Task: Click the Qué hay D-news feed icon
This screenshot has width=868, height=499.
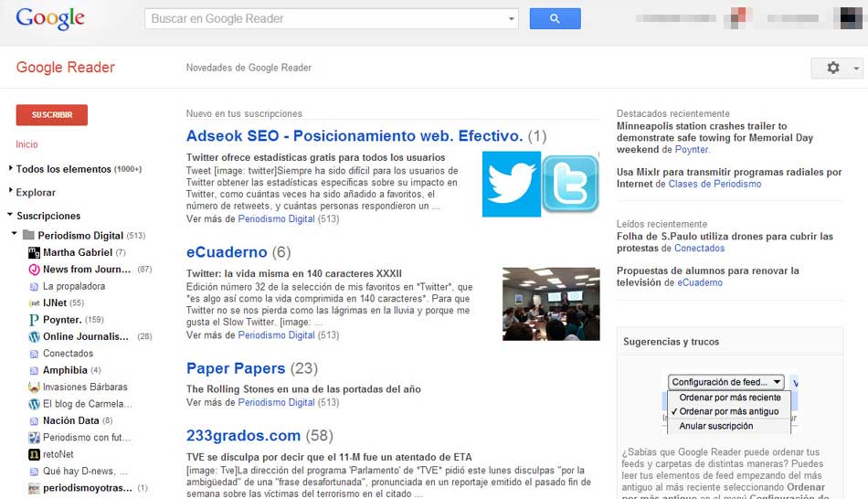Action: (x=34, y=472)
